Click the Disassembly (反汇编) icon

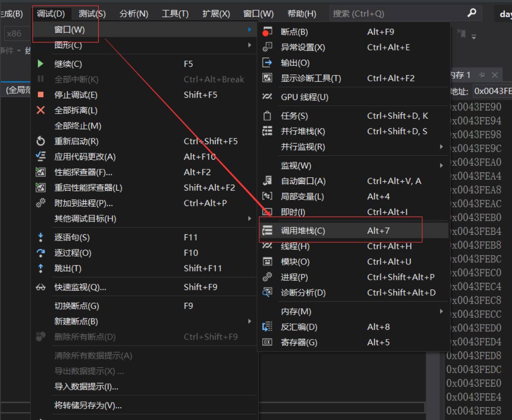click(x=267, y=327)
